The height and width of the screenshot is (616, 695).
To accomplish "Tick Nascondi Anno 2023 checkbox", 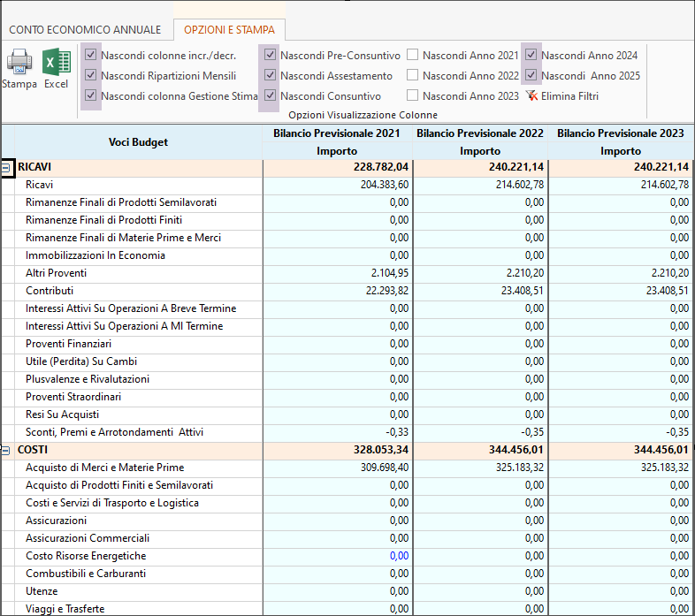I will pyautogui.click(x=413, y=95).
